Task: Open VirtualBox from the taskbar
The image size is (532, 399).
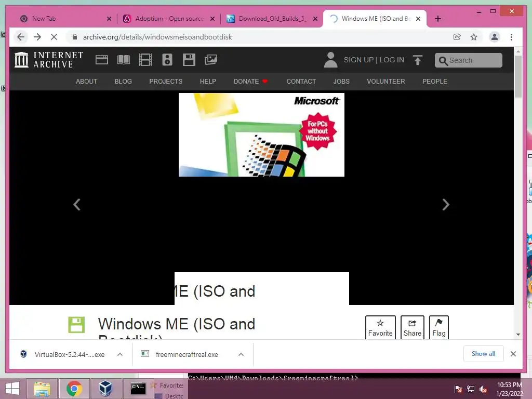Action: [105, 389]
